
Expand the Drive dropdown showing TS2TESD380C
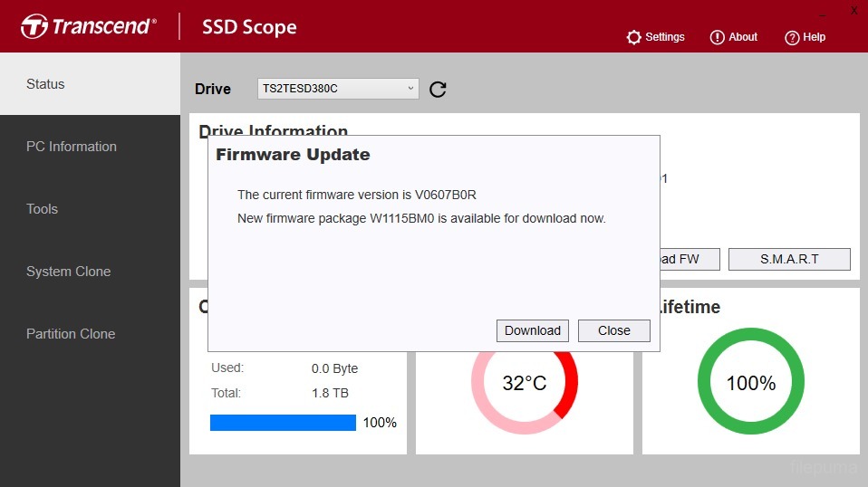[x=338, y=88]
